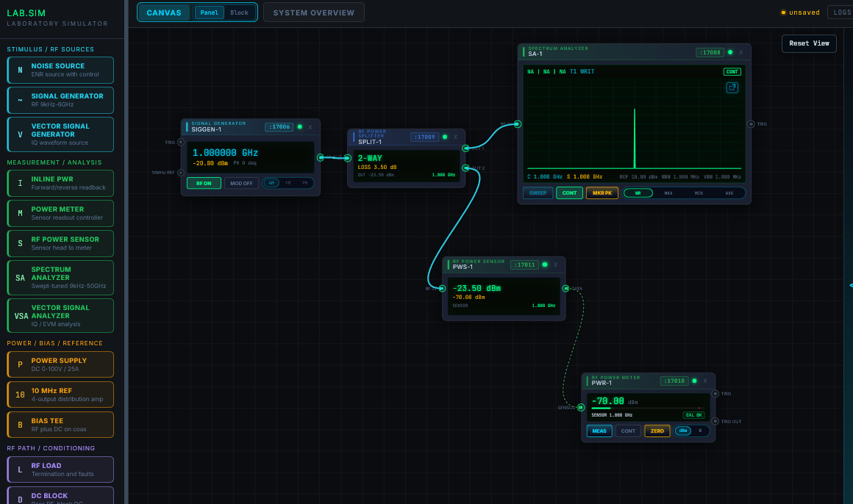
Task: Click Reset View button
Action: pyautogui.click(x=809, y=43)
